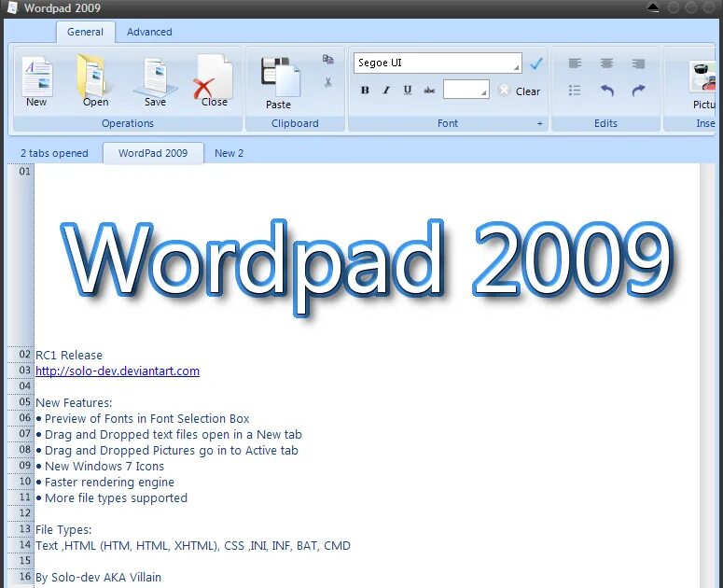Center align the text
Image resolution: width=723 pixels, height=588 pixels.
pyautogui.click(x=606, y=63)
